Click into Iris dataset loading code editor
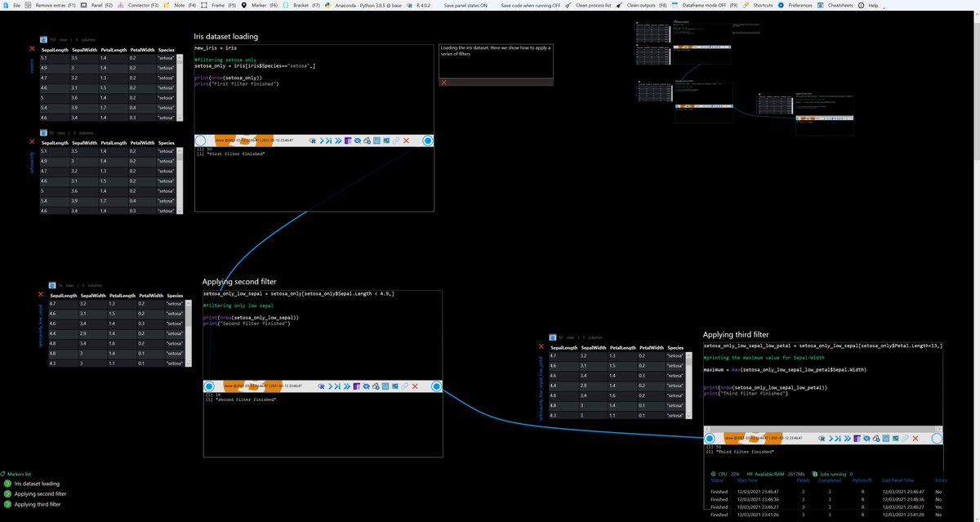The width and height of the screenshot is (980, 522). 314,88
